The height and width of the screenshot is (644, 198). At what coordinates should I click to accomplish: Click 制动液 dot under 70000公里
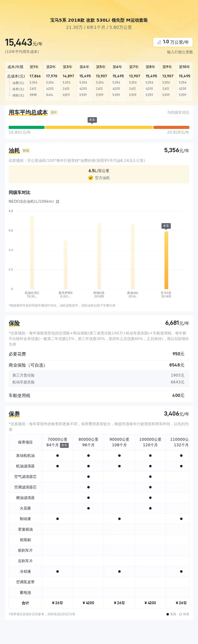tap(57, 519)
